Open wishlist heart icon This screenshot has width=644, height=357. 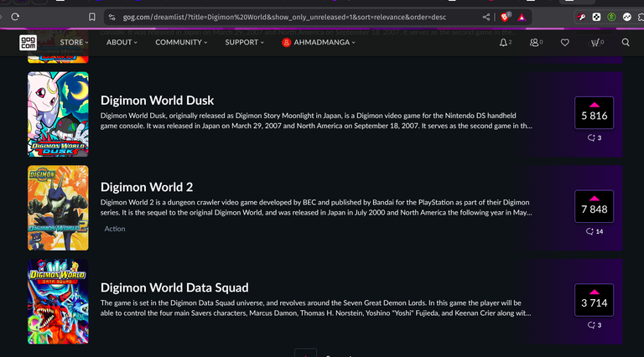[565, 42]
